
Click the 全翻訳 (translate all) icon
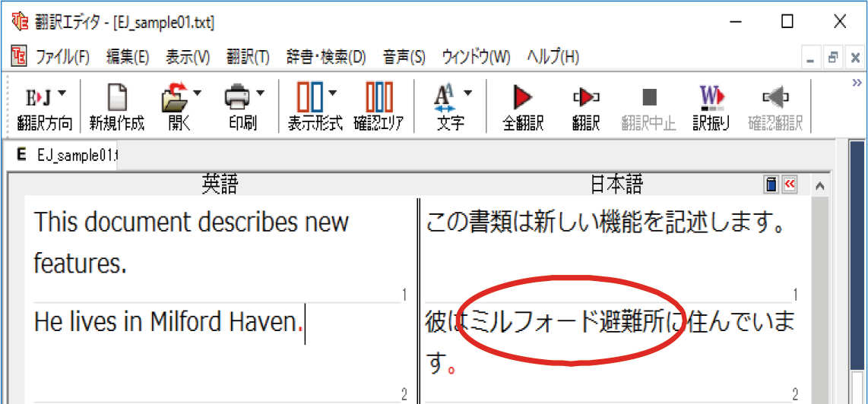[x=523, y=98]
